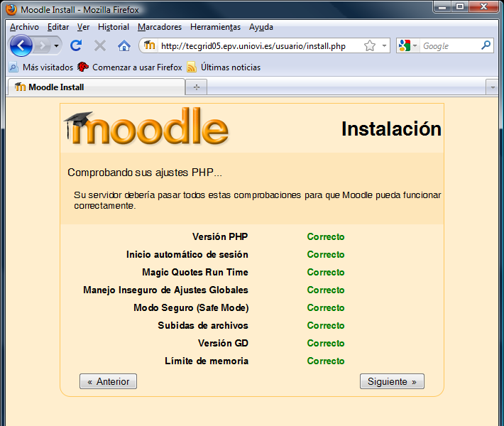Viewport: 504px width, 426px height.
Task: Open the Herramientas menu
Action: click(x=215, y=27)
